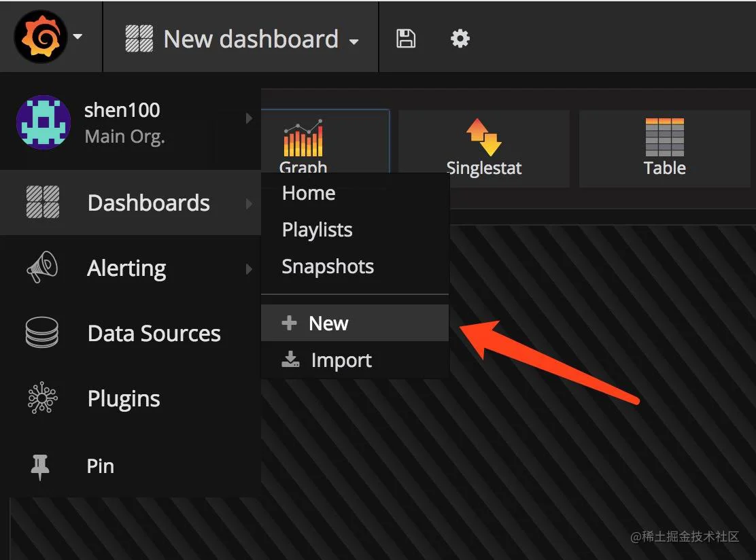756x560 pixels.
Task: Add a Singlestat panel via its label
Action: [x=484, y=168]
